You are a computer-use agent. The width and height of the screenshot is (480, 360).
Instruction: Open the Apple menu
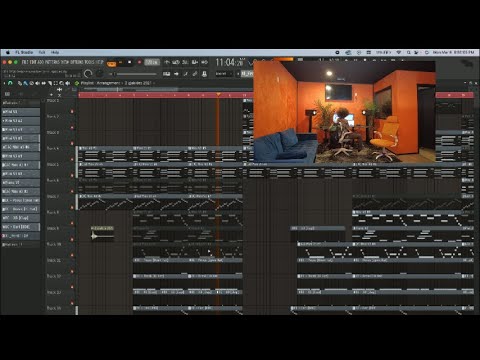8,52
